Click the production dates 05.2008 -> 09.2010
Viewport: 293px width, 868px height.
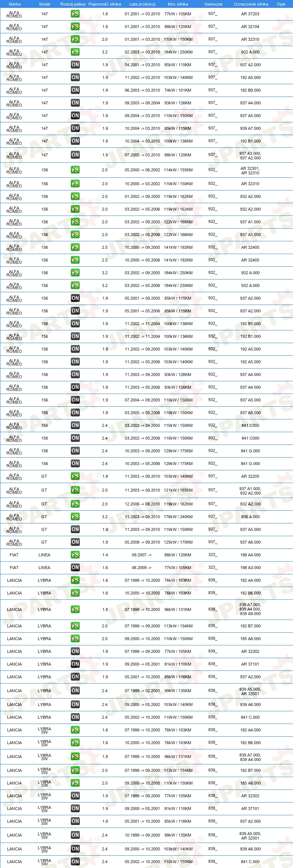point(142,542)
